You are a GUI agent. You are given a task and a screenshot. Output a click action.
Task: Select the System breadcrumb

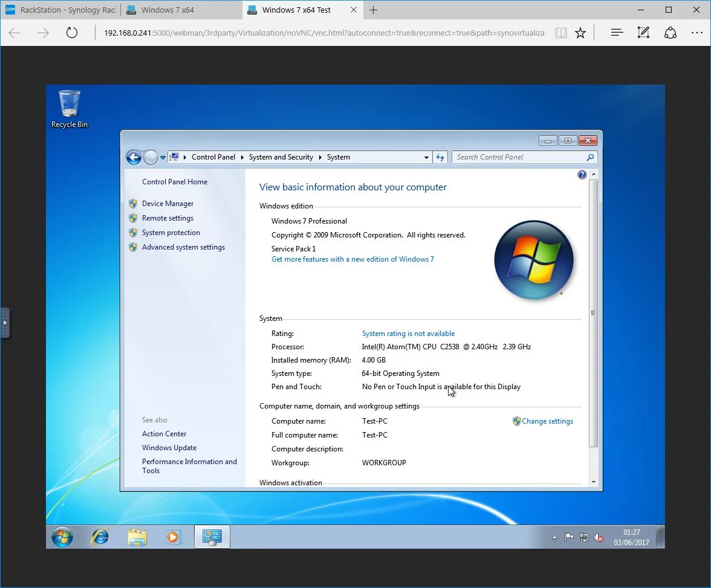point(339,157)
